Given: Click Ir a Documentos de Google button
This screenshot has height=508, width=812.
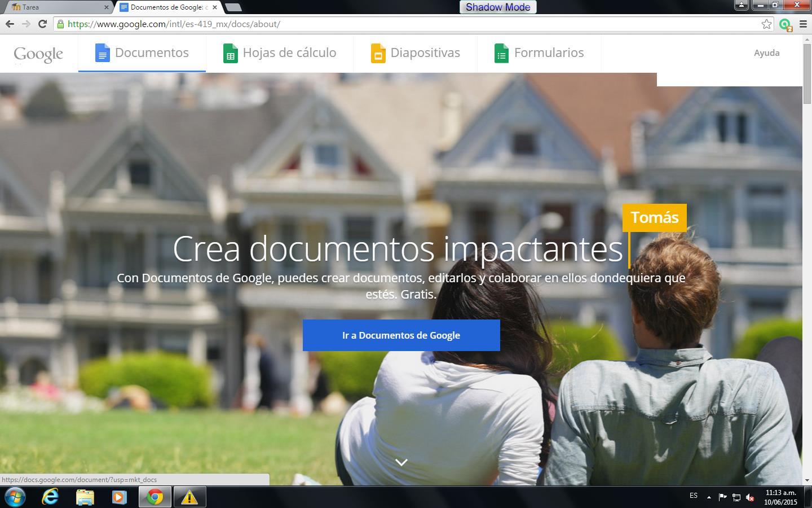Looking at the screenshot, I should tap(401, 335).
